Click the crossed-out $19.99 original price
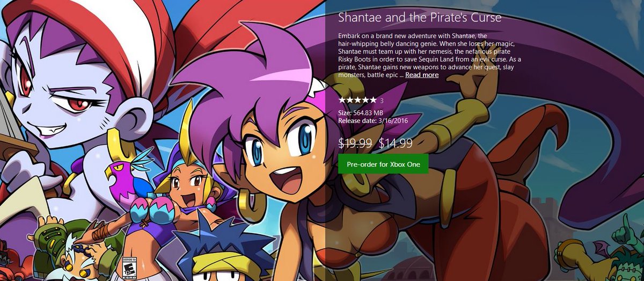 [x=356, y=143]
